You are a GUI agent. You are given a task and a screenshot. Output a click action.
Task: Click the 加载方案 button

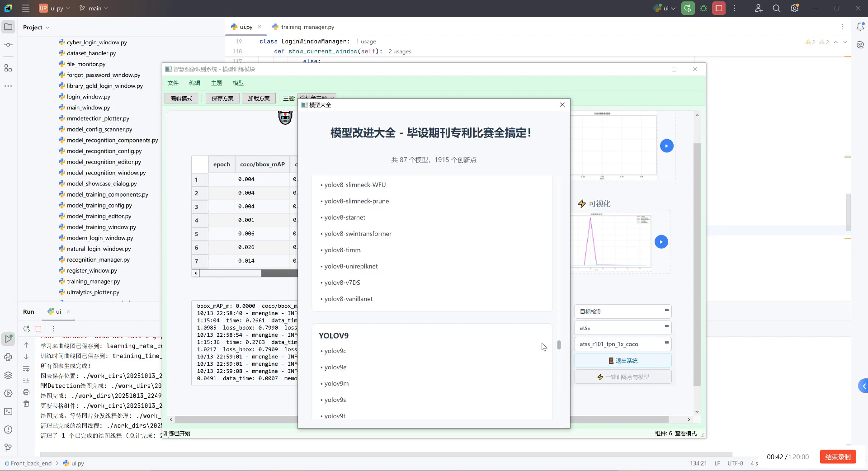pos(259,98)
